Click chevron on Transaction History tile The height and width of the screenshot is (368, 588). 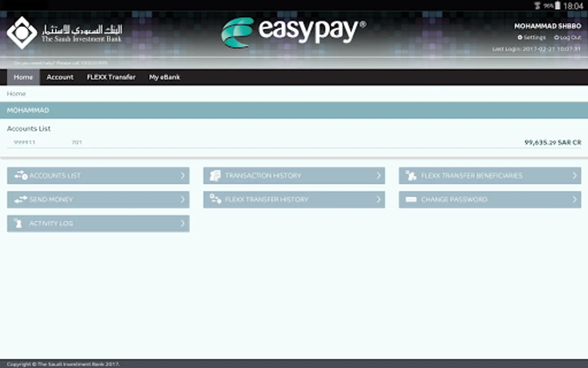(x=379, y=175)
